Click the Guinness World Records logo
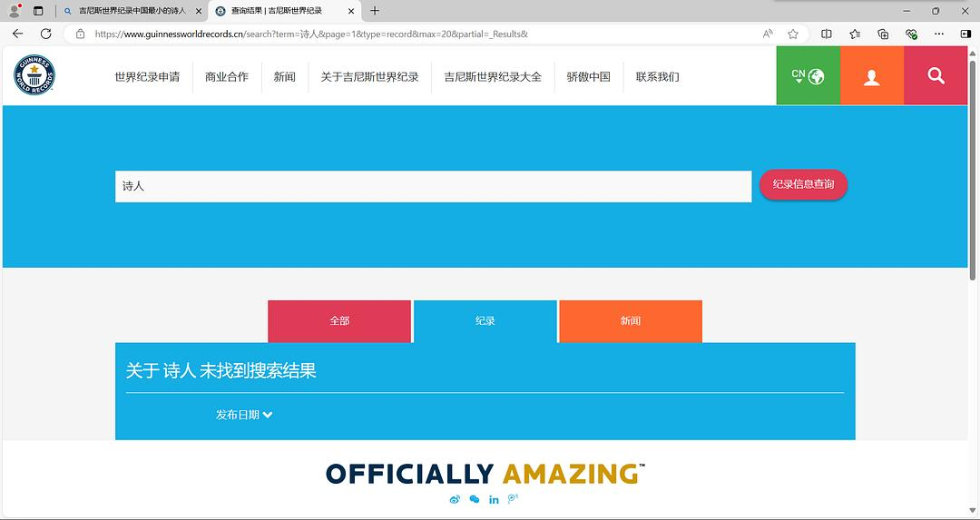This screenshot has width=980, height=520. (x=34, y=76)
